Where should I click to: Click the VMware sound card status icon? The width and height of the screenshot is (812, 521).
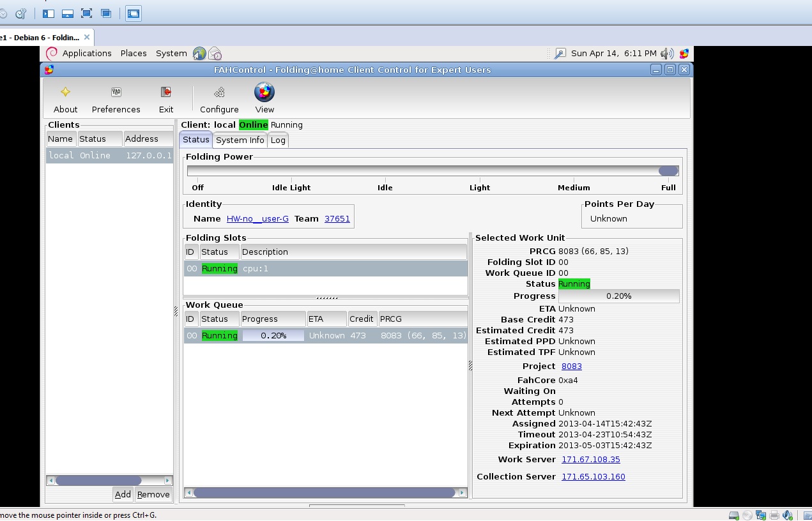tap(788, 515)
